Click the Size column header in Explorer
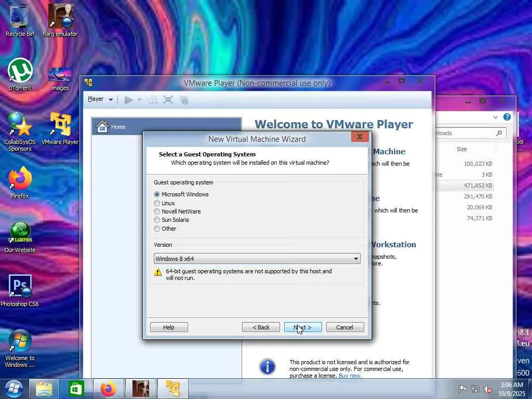This screenshot has width=532, height=399. (462, 149)
